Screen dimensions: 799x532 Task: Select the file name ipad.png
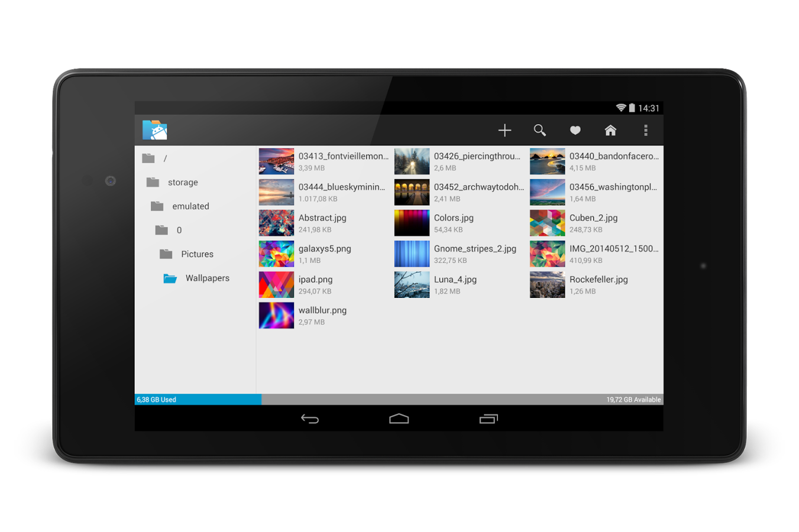(x=315, y=279)
